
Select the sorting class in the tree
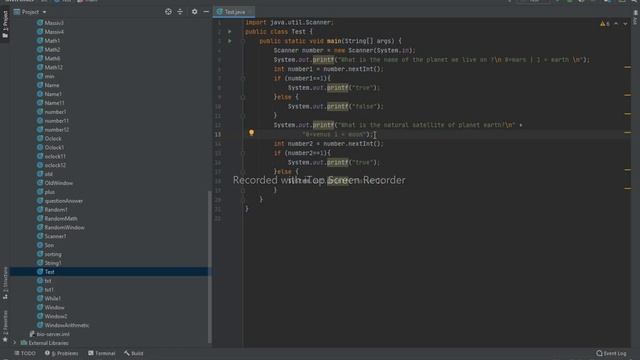tap(53, 254)
